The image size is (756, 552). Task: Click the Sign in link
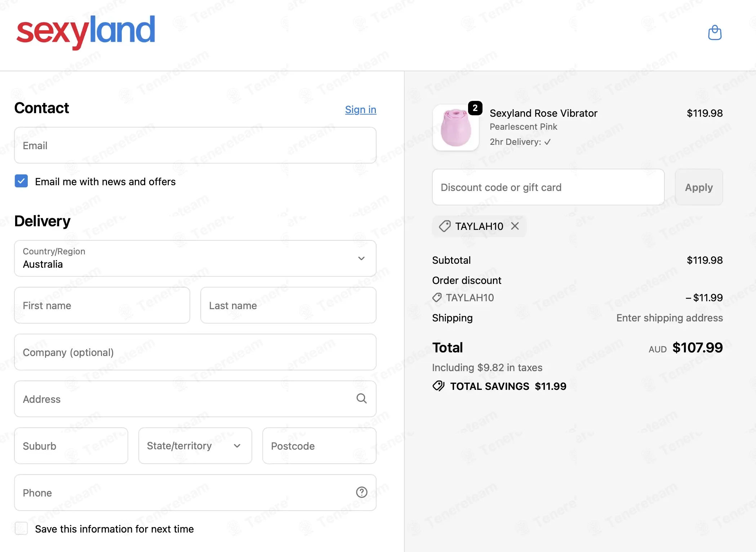(x=361, y=110)
